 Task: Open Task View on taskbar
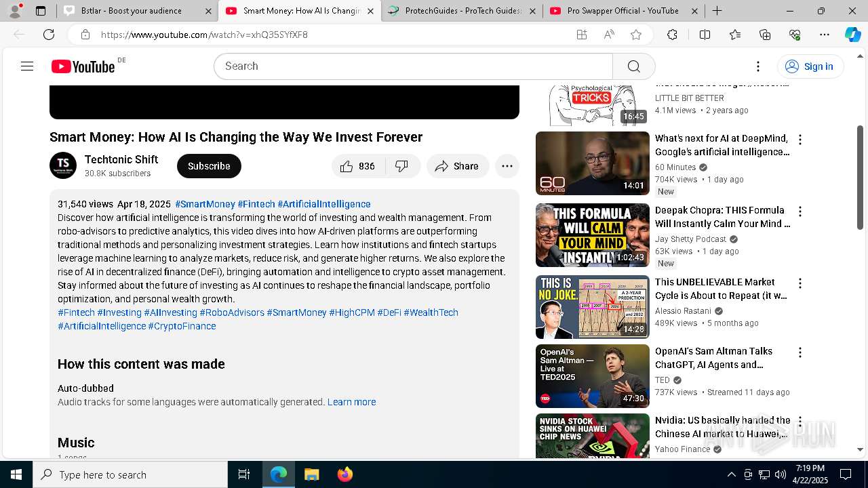point(244,474)
